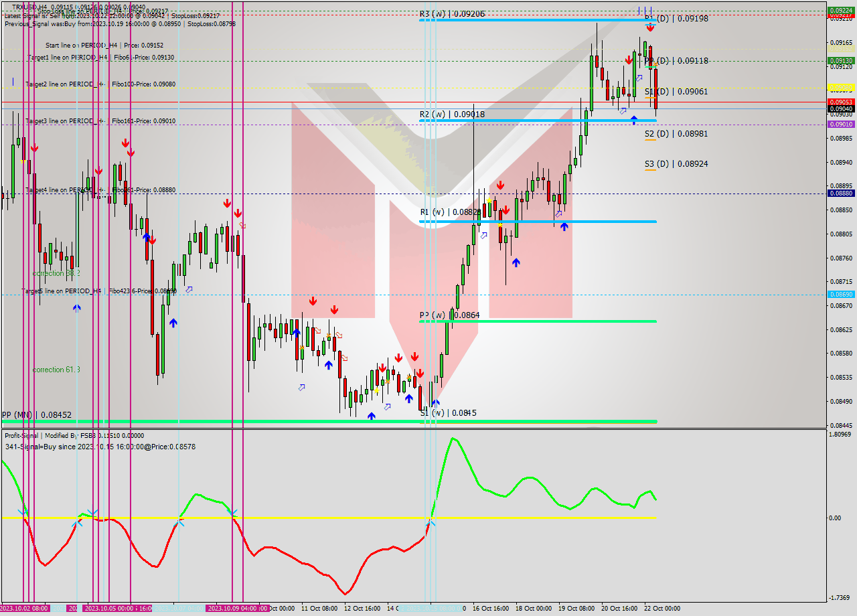The width and height of the screenshot is (857, 616).
Task: Click the 'R3 (w) | 0.09206' resistance label
Action: [452, 13]
